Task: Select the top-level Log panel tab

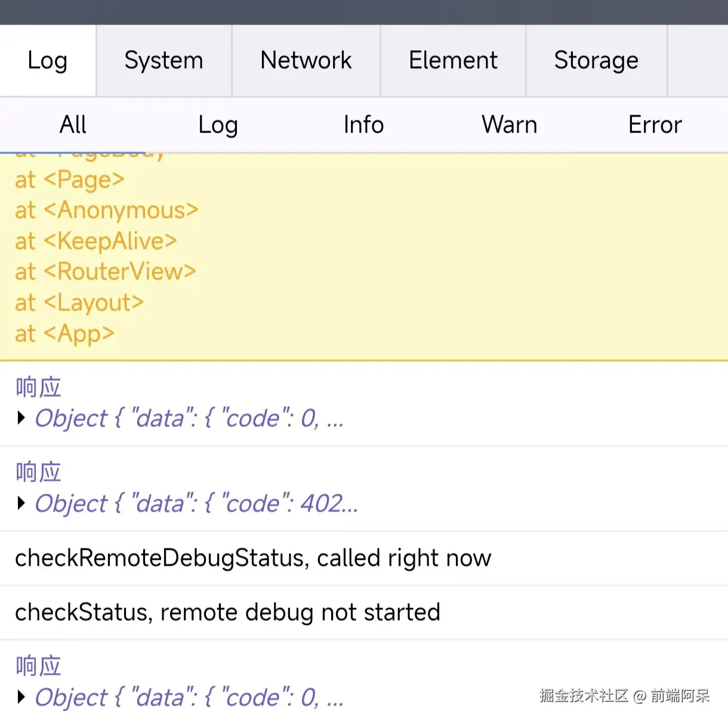Action: 47,60
